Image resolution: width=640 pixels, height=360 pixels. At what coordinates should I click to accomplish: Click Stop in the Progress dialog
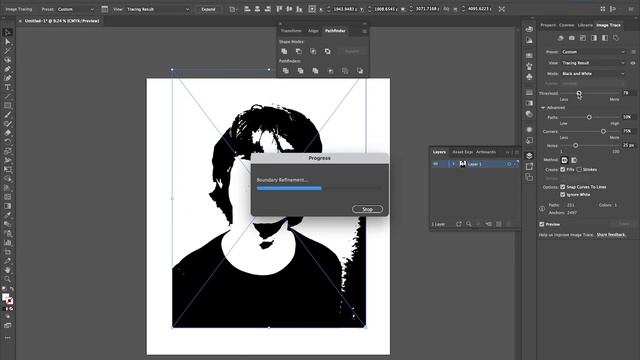click(x=367, y=209)
